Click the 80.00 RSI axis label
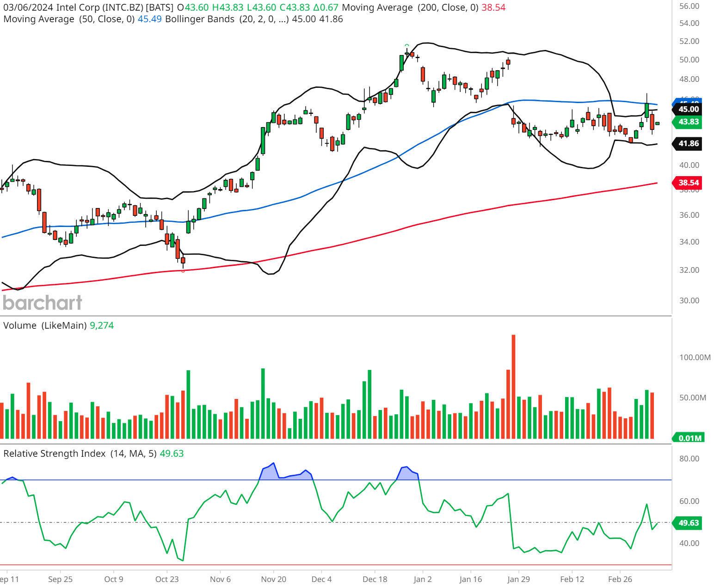Viewport: 714px width, 588px height. [689, 459]
